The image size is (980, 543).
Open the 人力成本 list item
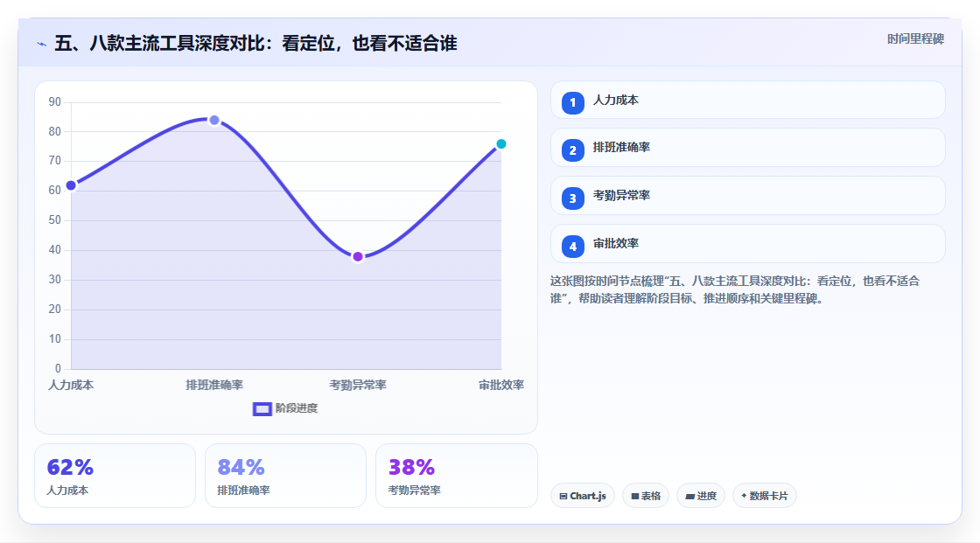[x=747, y=100]
